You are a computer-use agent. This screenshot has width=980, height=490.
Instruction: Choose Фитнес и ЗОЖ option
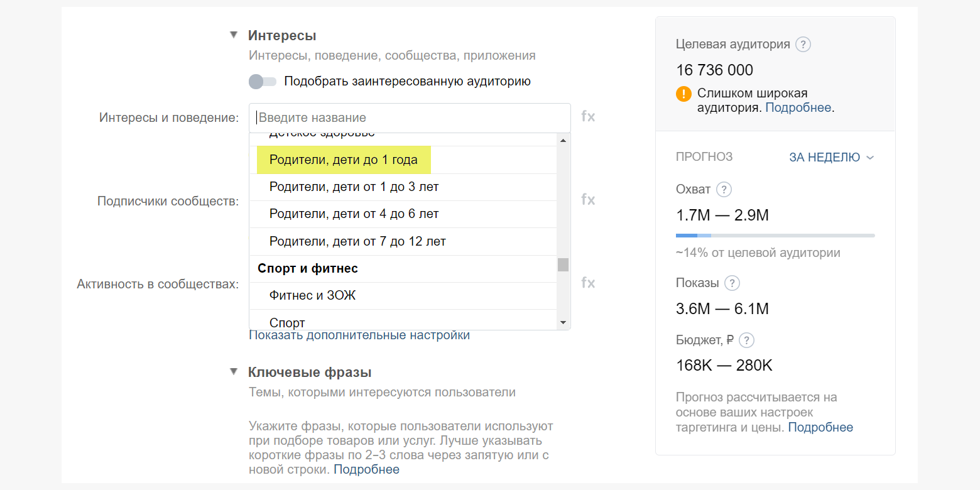coord(312,295)
